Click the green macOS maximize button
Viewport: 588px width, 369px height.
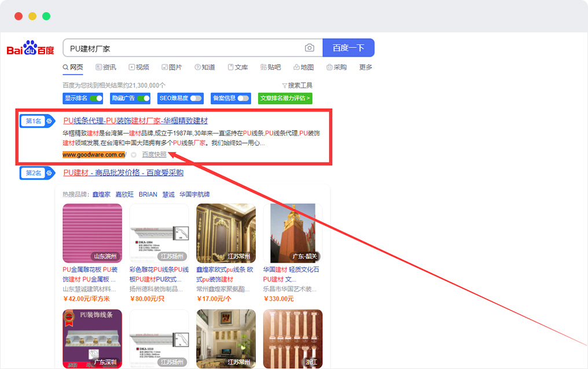tap(46, 16)
